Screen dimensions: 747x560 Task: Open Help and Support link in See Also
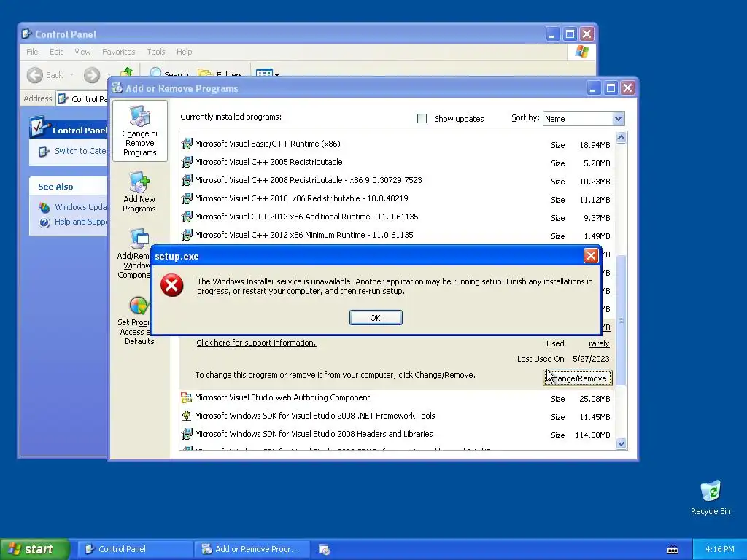pyautogui.click(x=80, y=222)
